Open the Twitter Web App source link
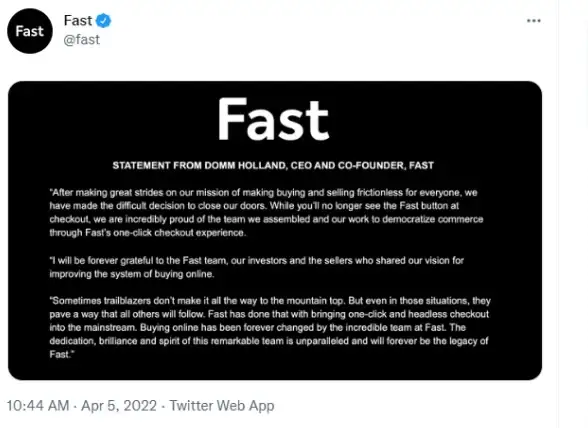Screen dimensions: 588x428 click(222, 405)
